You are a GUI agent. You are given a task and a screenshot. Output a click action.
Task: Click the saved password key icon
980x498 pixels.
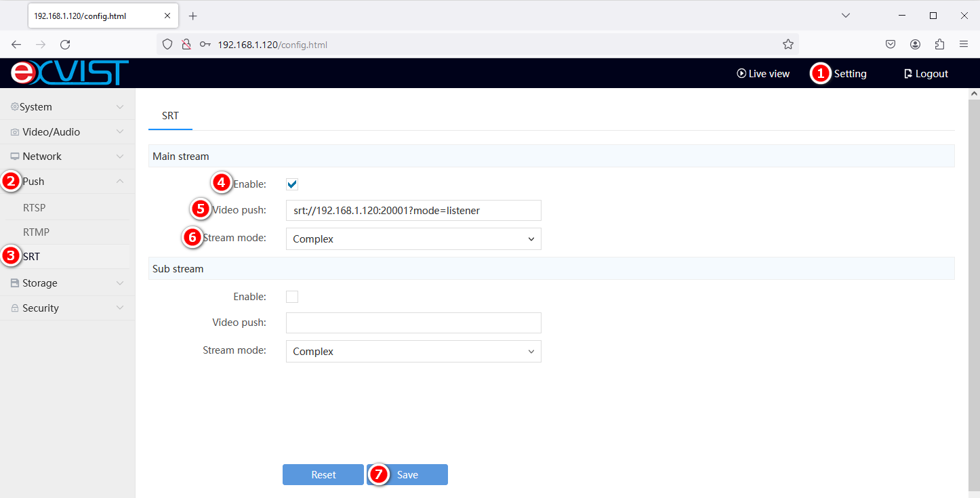(205, 45)
